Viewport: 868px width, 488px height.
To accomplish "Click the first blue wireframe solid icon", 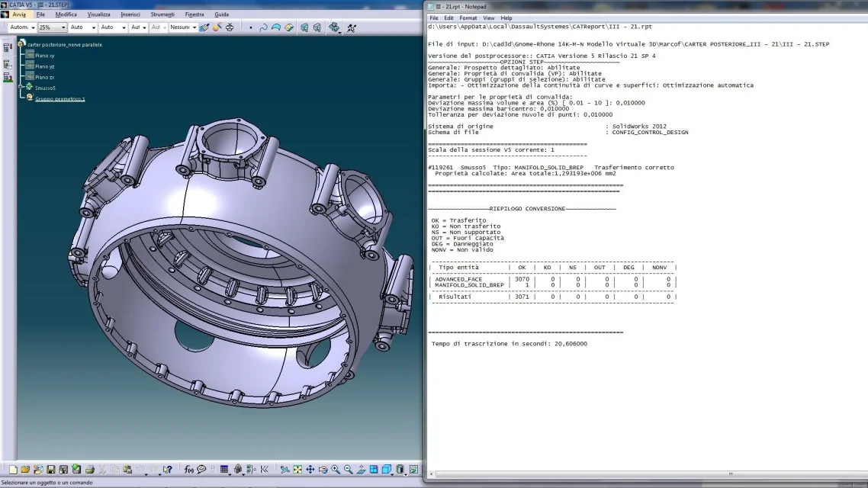I will click(304, 27).
